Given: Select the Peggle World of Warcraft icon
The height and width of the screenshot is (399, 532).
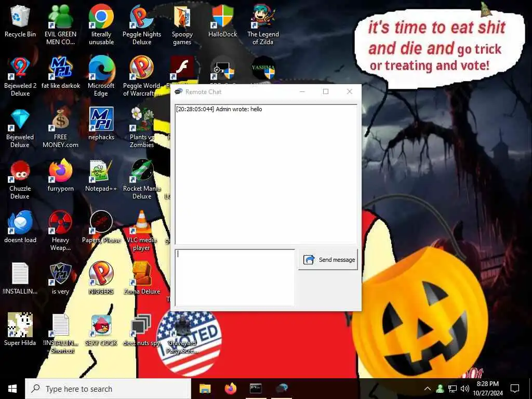Looking at the screenshot, I should pos(142,77).
